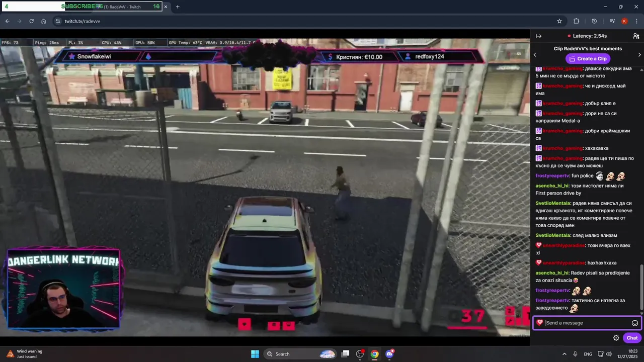
Task: Click the twitch.tv/radevvv address bar
Action: (x=302, y=21)
